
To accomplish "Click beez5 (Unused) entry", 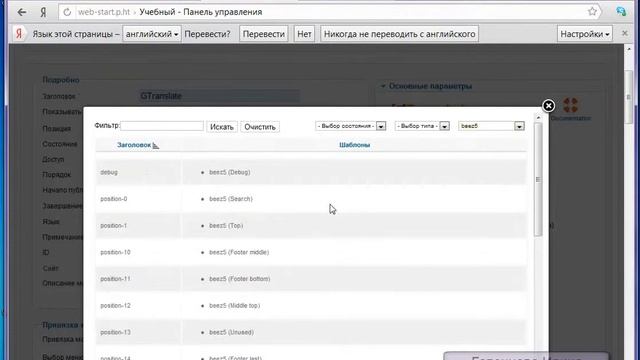I will [x=231, y=332].
